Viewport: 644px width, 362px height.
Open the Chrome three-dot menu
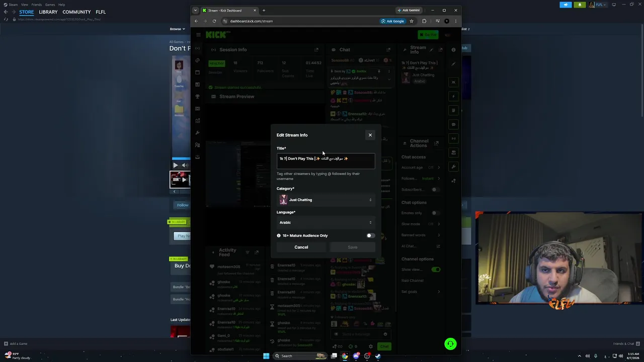point(456,21)
